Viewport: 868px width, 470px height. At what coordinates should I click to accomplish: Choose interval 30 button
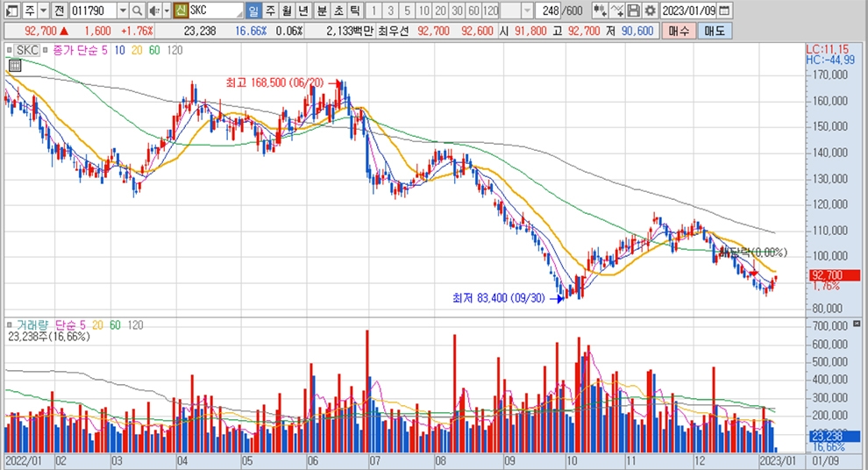[457, 10]
